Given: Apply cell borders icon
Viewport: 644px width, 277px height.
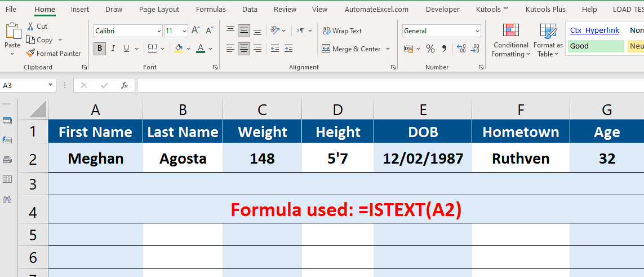Looking at the screenshot, I should point(152,49).
